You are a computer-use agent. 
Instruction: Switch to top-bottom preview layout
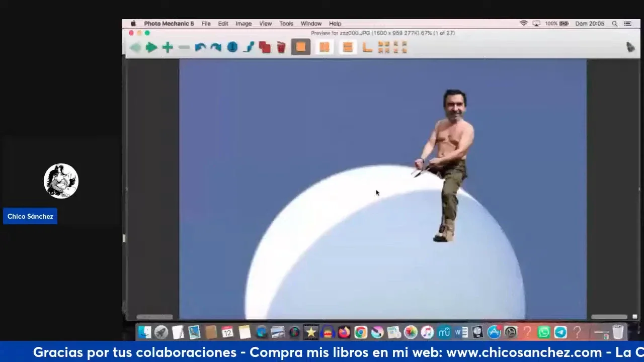click(x=347, y=47)
